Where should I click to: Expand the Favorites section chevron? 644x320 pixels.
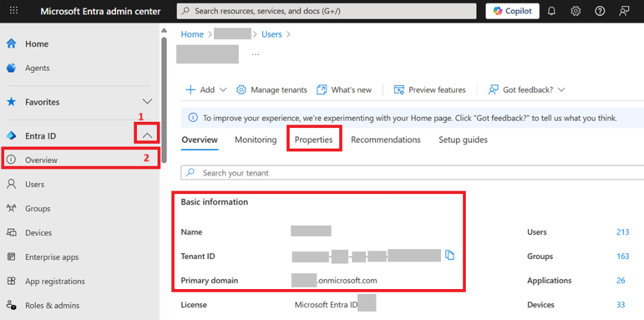coord(147,101)
